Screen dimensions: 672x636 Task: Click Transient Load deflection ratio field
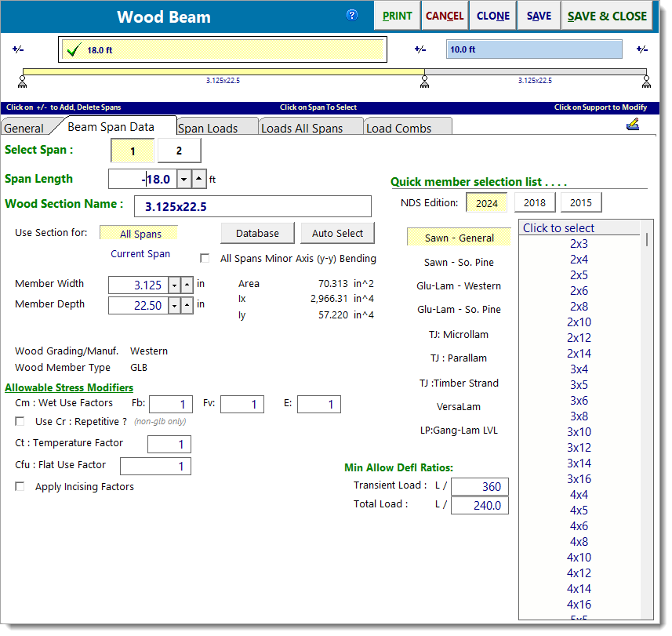(480, 486)
